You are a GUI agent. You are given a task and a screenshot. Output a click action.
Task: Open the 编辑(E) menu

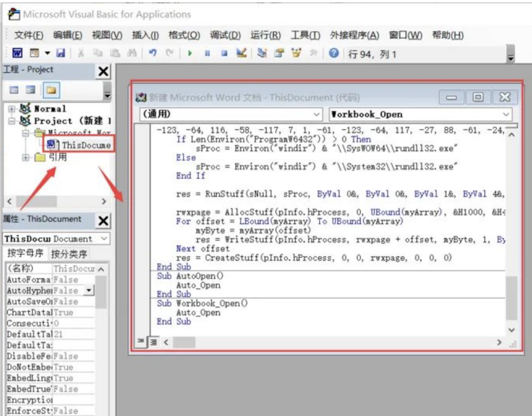(x=68, y=35)
